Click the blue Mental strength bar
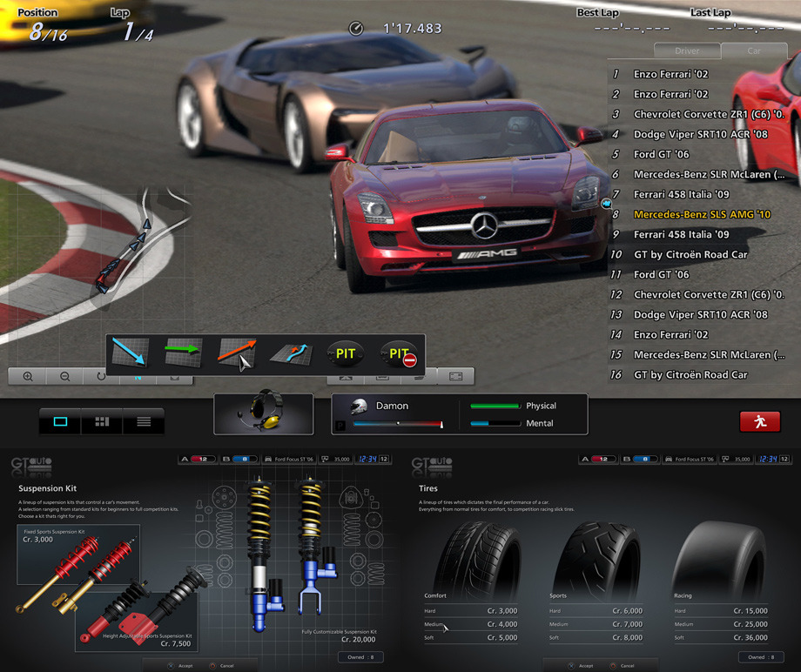The height and width of the screenshot is (672, 801). pyautogui.click(x=495, y=423)
